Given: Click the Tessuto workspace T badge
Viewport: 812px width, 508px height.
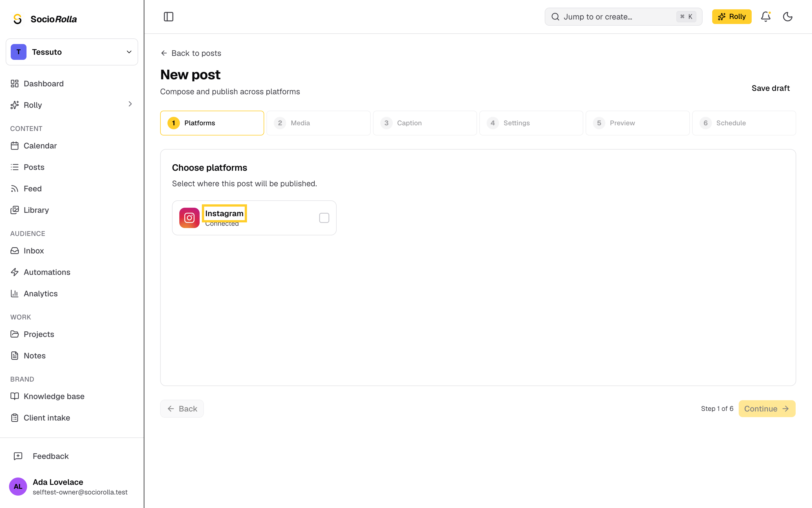Looking at the screenshot, I should pos(18,52).
